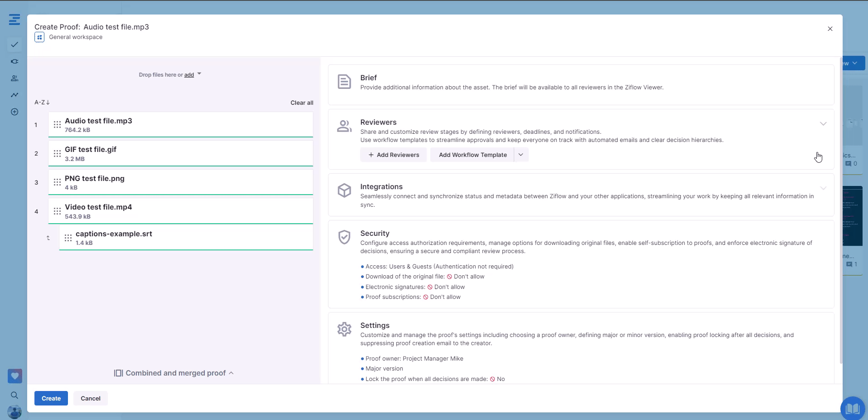Click the Brief document icon
The height and width of the screenshot is (420, 868).
click(344, 82)
